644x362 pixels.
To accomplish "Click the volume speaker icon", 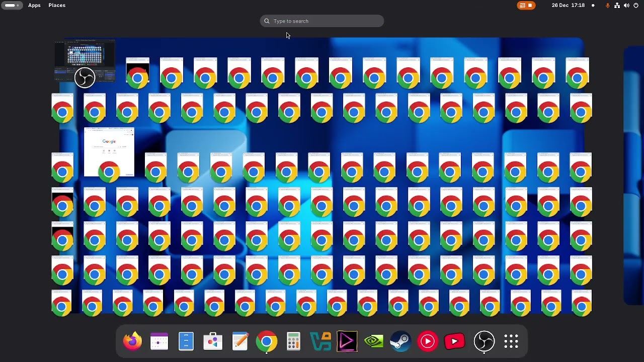I will pos(626,5).
